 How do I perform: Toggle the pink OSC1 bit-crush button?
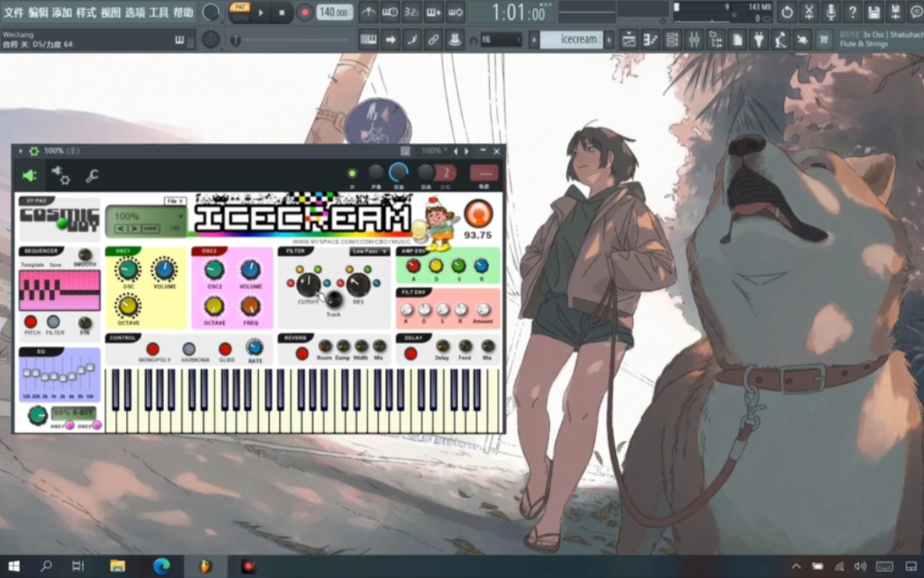(70, 425)
